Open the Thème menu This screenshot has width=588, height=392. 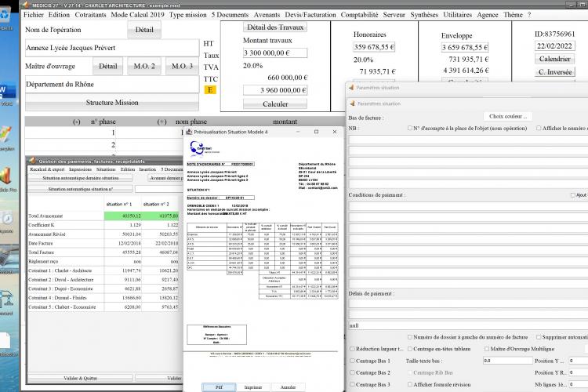tap(513, 15)
